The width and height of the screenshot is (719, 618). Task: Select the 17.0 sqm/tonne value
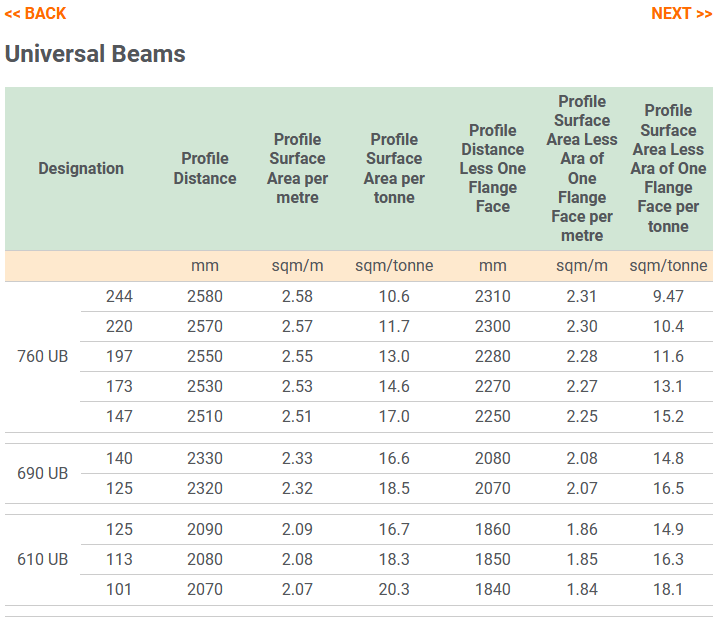(x=394, y=417)
